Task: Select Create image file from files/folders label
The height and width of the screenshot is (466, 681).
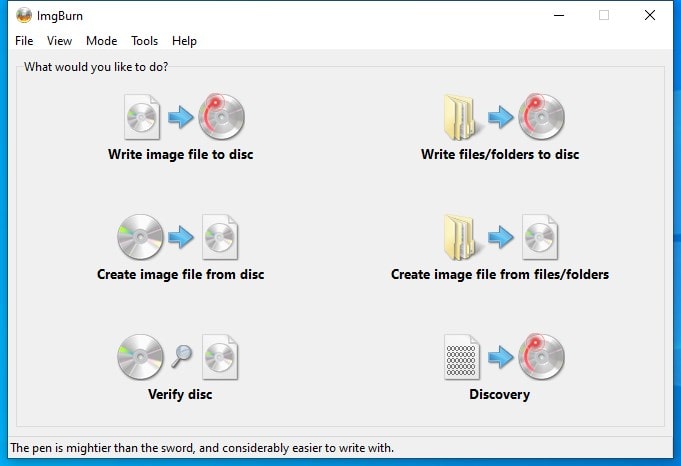Action: [500, 274]
